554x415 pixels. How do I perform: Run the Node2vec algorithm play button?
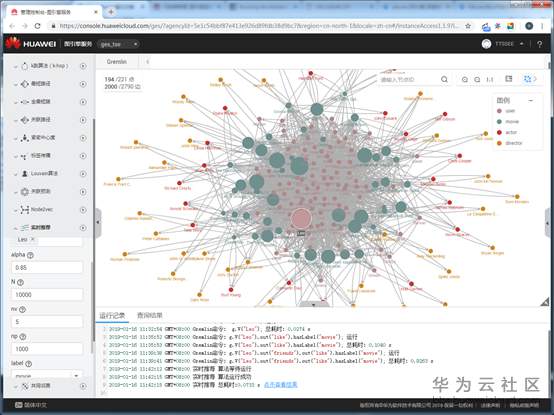(83, 210)
